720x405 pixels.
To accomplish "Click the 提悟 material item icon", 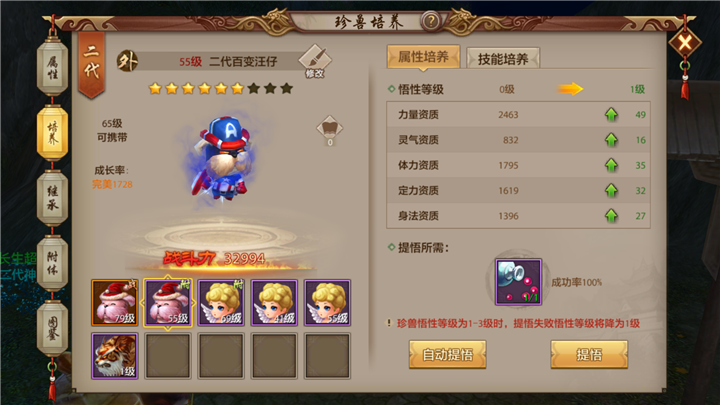I will pos(518,282).
